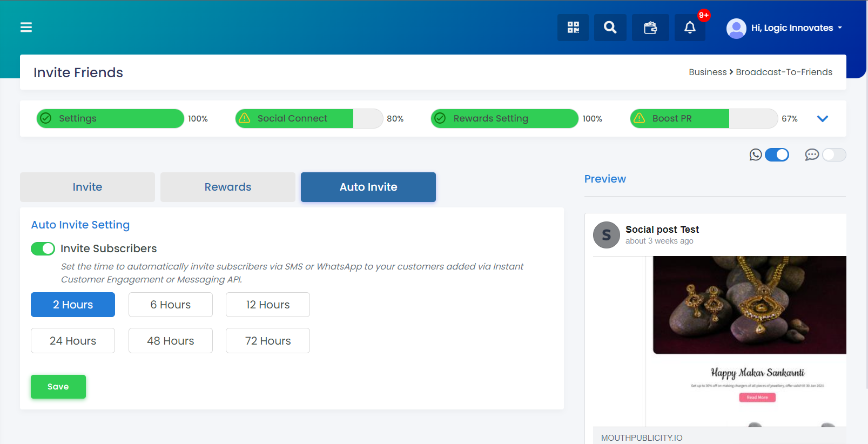Click the Auto Invite Setting heading
This screenshot has height=444, width=868.
click(80, 225)
